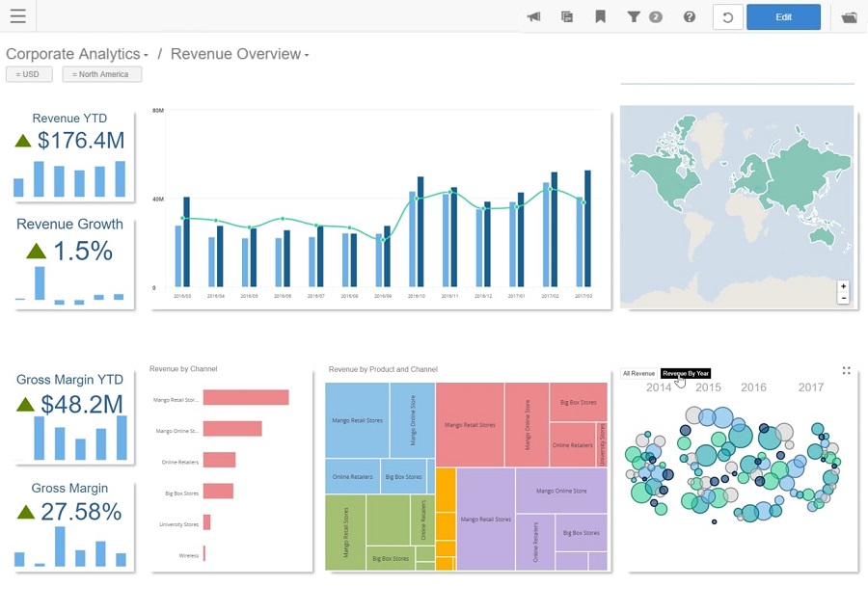The image size is (868, 613).
Task: Click the refresh button
Action: point(727,17)
